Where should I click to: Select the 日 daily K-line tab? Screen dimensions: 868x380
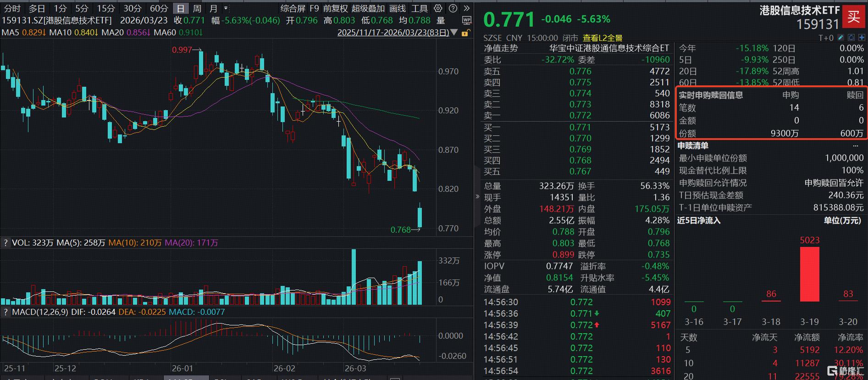pyautogui.click(x=181, y=8)
